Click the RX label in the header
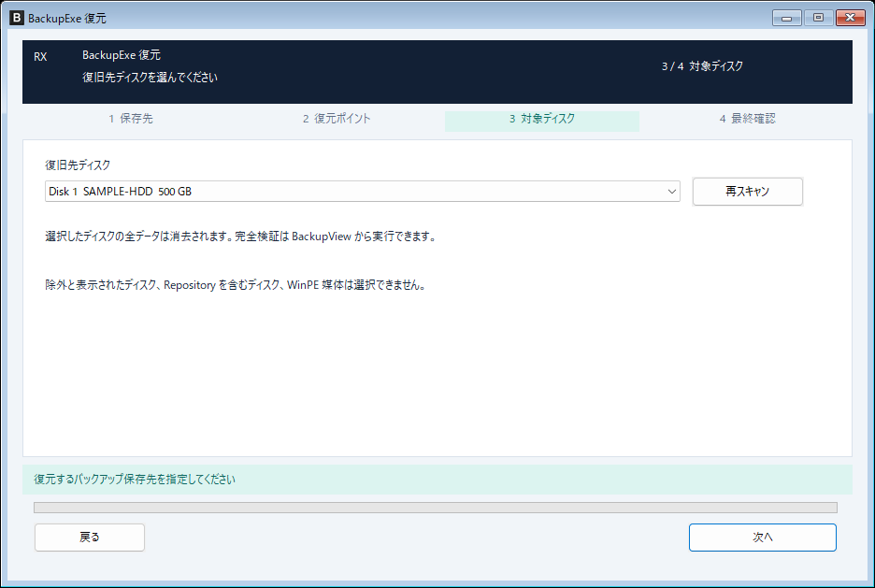The image size is (875, 588). pos(40,57)
